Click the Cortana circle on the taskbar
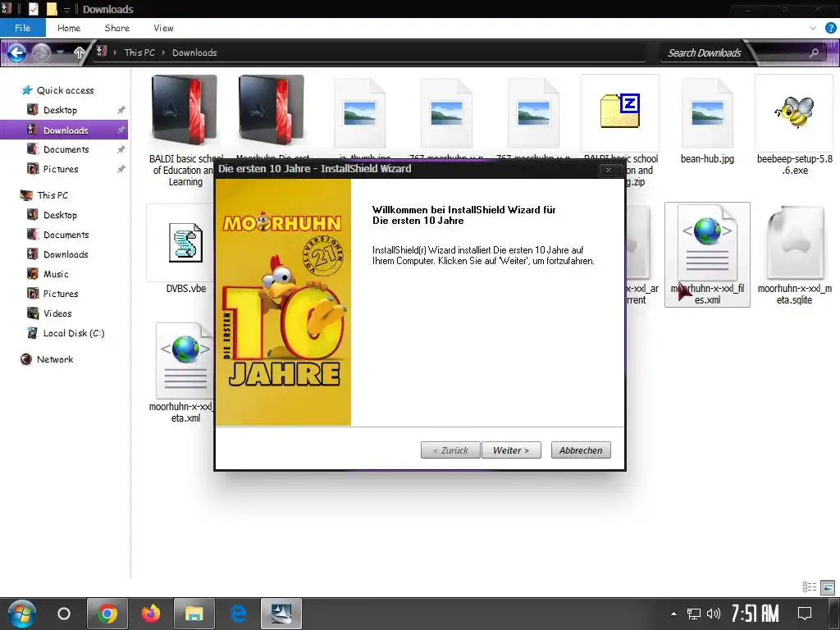This screenshot has width=840, height=630. pyautogui.click(x=64, y=614)
